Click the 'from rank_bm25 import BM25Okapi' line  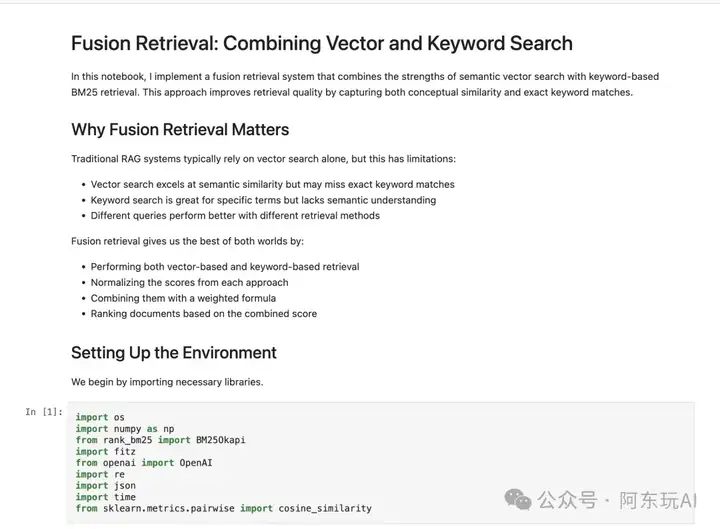[161, 440]
